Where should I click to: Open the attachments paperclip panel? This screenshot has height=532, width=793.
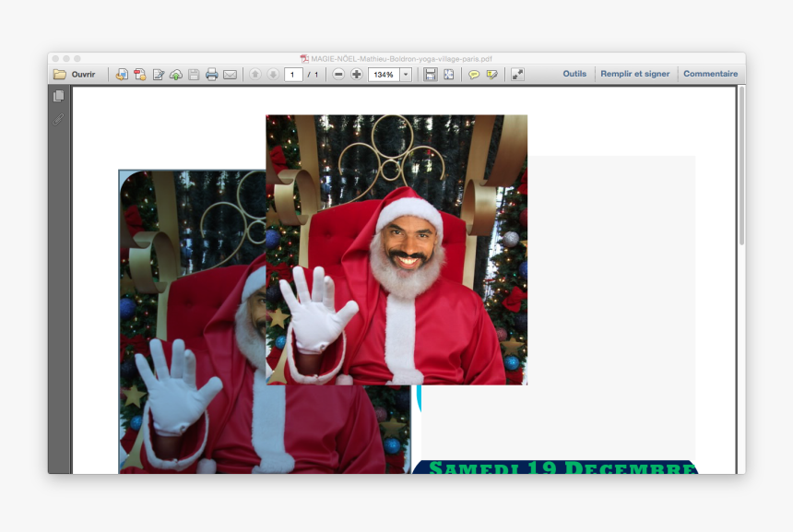tap(58, 118)
